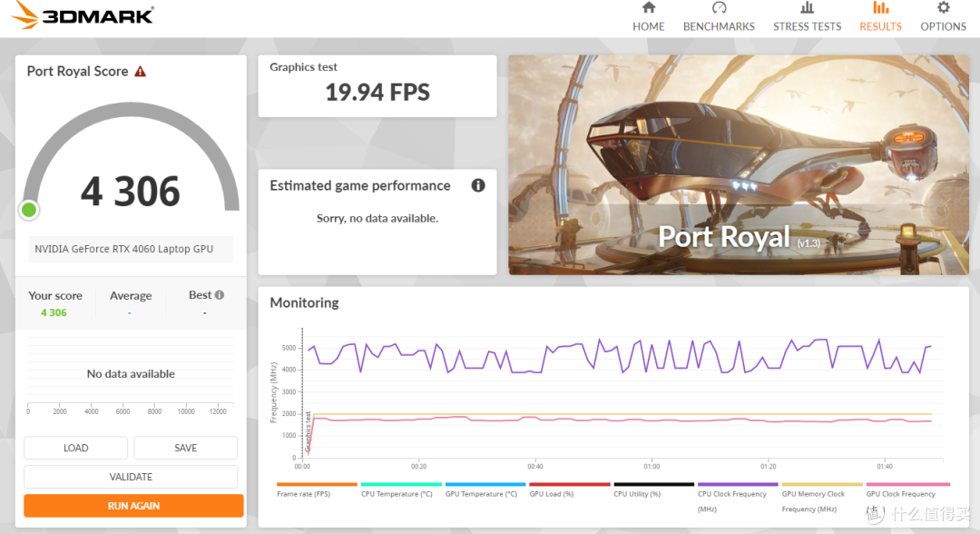This screenshot has width=980, height=534.
Task: Click the SAVE button
Action: click(x=186, y=448)
